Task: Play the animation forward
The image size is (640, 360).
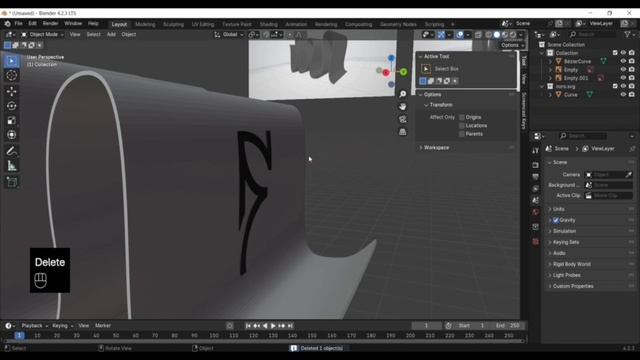Action: [x=273, y=326]
